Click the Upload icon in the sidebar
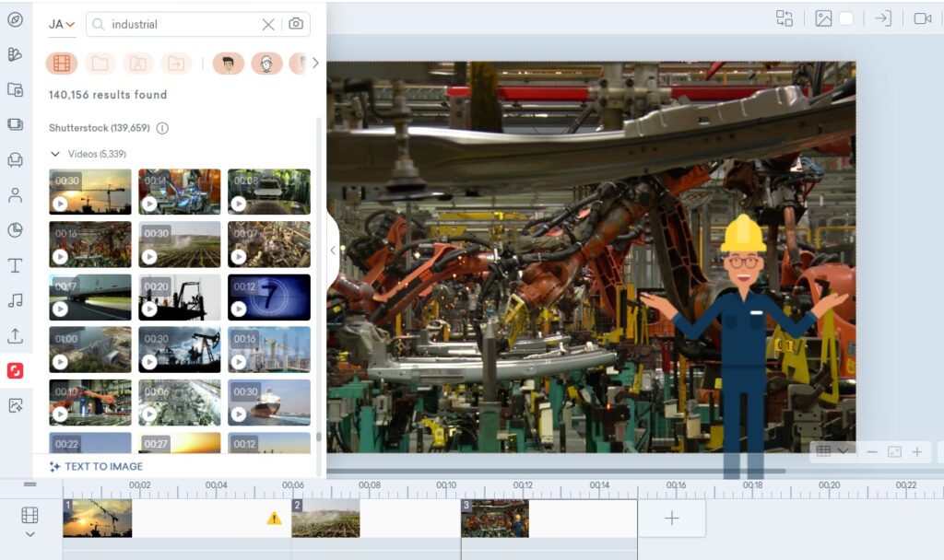Image resolution: width=944 pixels, height=560 pixels. click(x=15, y=335)
